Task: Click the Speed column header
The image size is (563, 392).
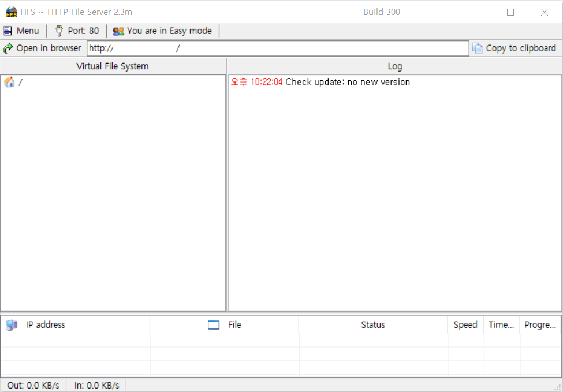Action: [465, 325]
